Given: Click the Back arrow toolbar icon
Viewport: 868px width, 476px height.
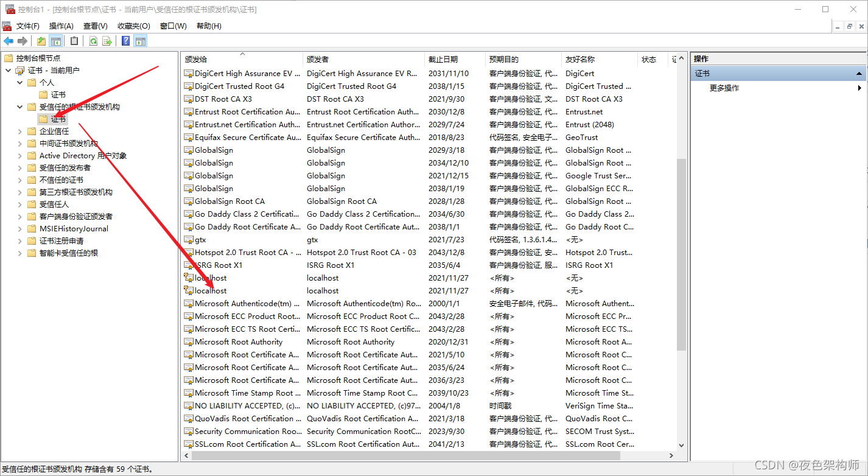Looking at the screenshot, I should [x=9, y=41].
